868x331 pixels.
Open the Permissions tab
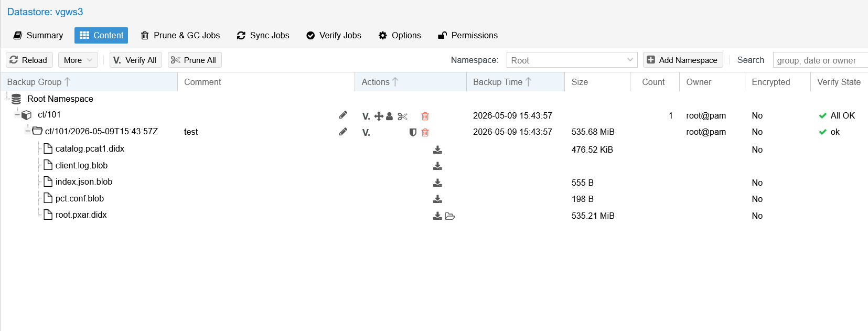(x=468, y=35)
